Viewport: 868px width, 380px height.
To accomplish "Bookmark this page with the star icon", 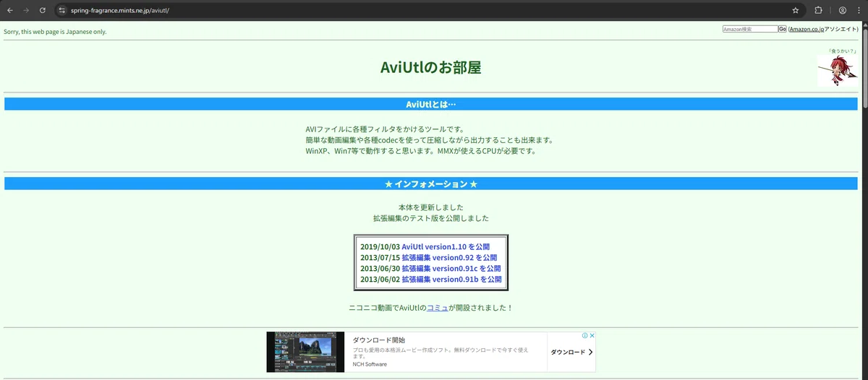I will click(x=796, y=10).
